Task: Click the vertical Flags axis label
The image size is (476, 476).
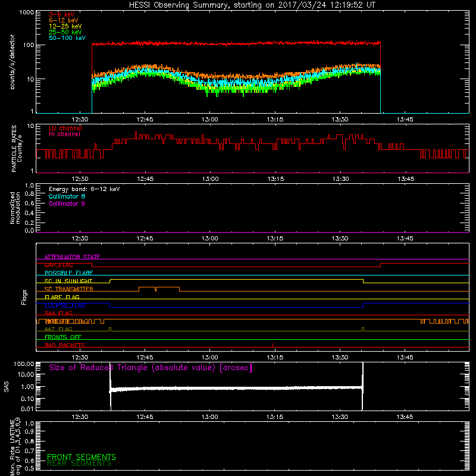Action: (24, 297)
